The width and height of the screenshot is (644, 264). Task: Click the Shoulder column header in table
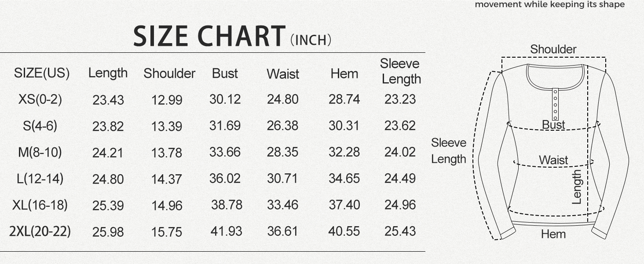[x=169, y=73]
